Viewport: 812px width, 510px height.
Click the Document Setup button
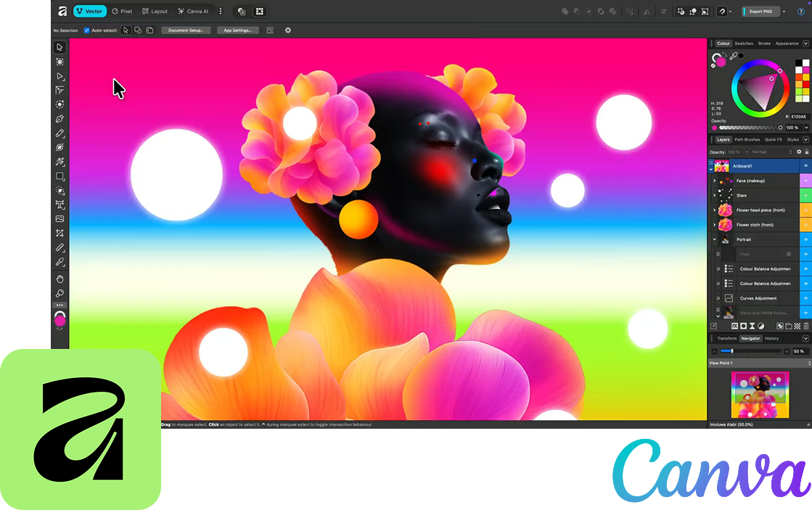186,30
